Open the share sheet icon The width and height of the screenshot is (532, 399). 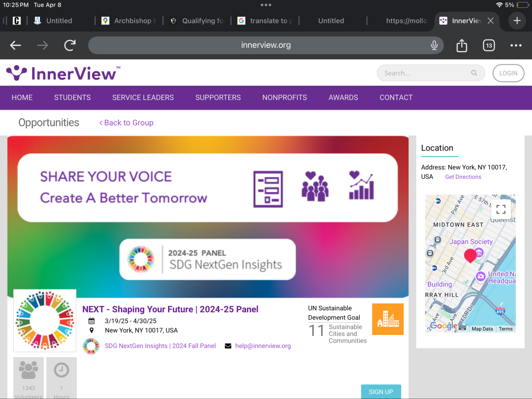click(462, 45)
